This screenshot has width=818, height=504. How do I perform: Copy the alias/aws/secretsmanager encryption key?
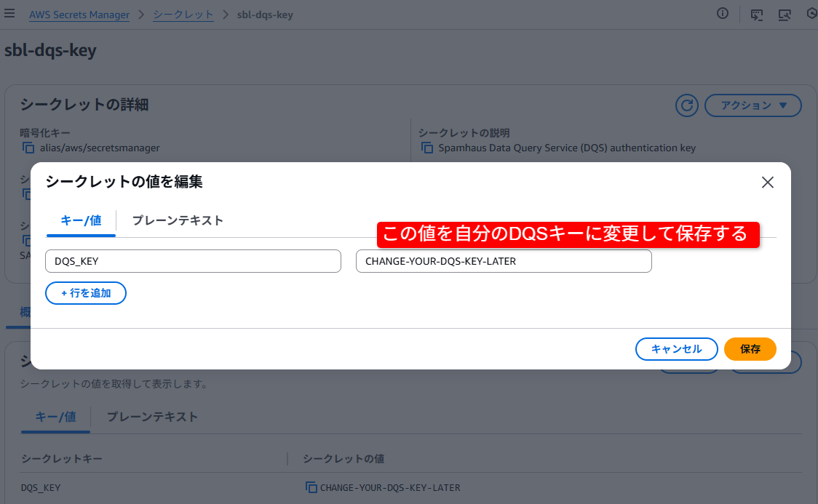pyautogui.click(x=28, y=148)
